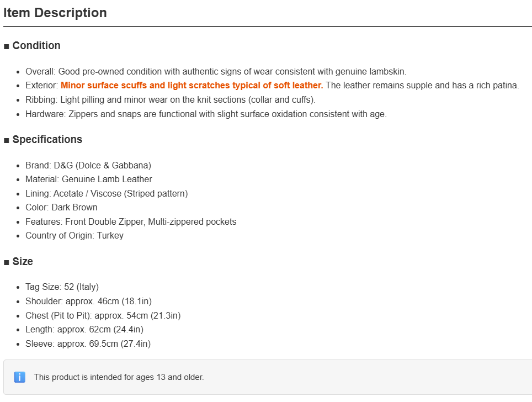Click the ages 13 and older notice
The image size is (532, 402).
coord(119,377)
